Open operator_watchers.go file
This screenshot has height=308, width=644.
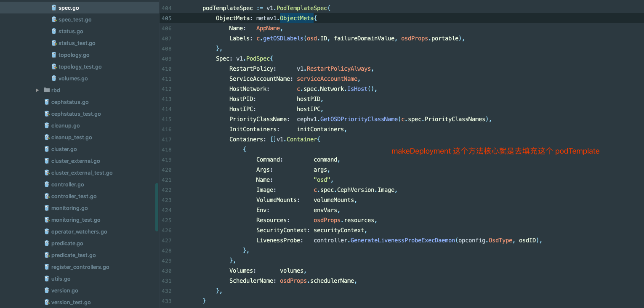click(x=79, y=232)
